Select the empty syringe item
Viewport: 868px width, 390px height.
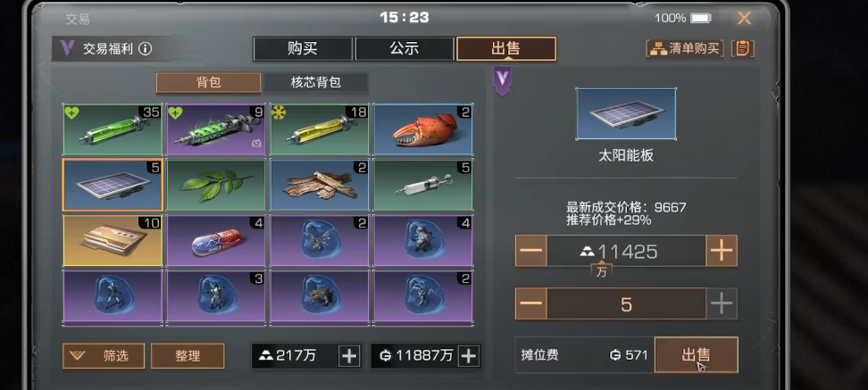[423, 185]
